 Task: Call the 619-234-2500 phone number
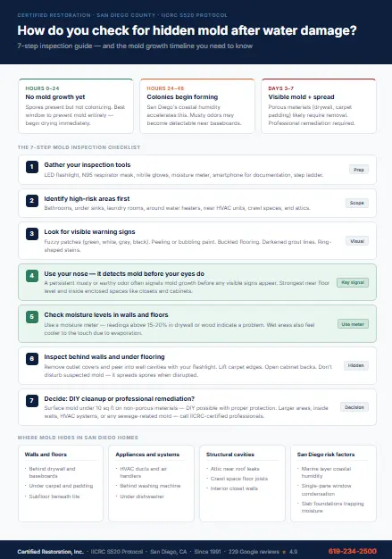[x=352, y=552]
